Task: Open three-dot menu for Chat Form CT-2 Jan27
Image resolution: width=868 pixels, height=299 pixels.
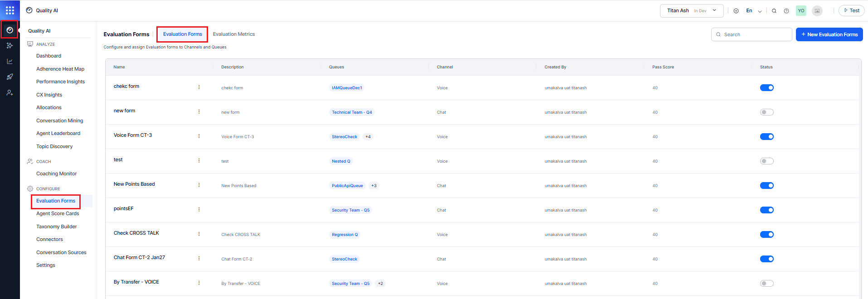Action: (x=199, y=258)
